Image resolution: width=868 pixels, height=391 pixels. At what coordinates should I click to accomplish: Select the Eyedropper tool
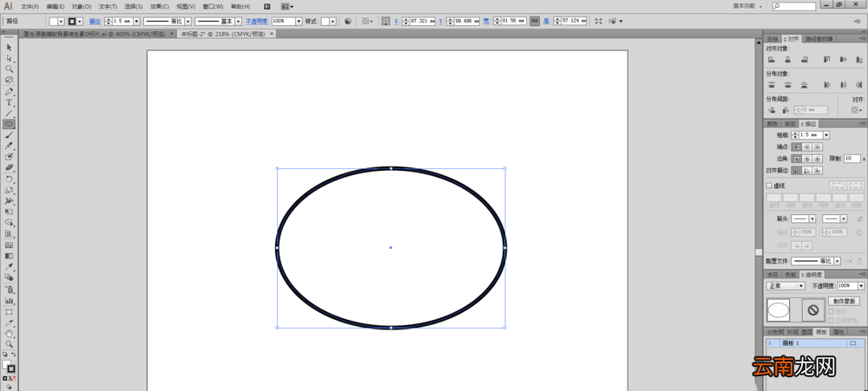[x=9, y=266]
